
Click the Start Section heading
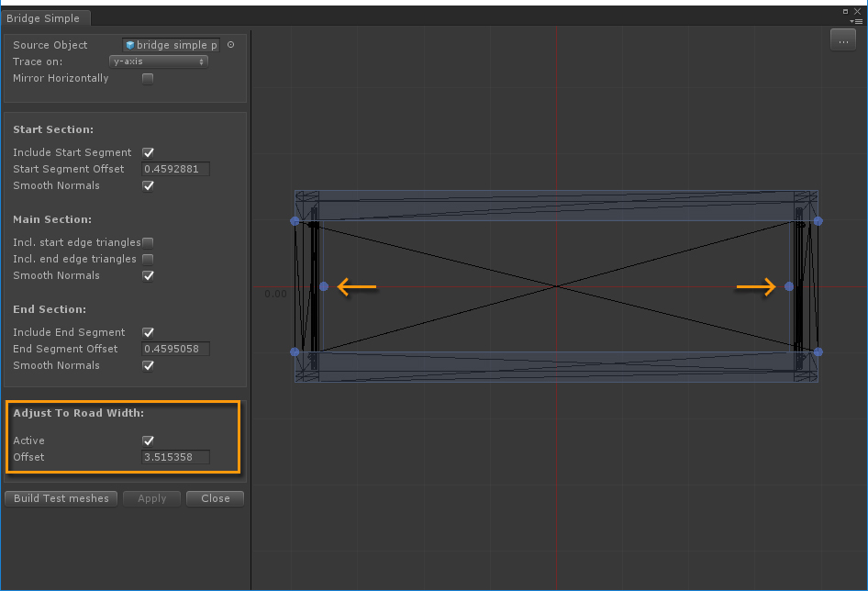[x=53, y=129]
